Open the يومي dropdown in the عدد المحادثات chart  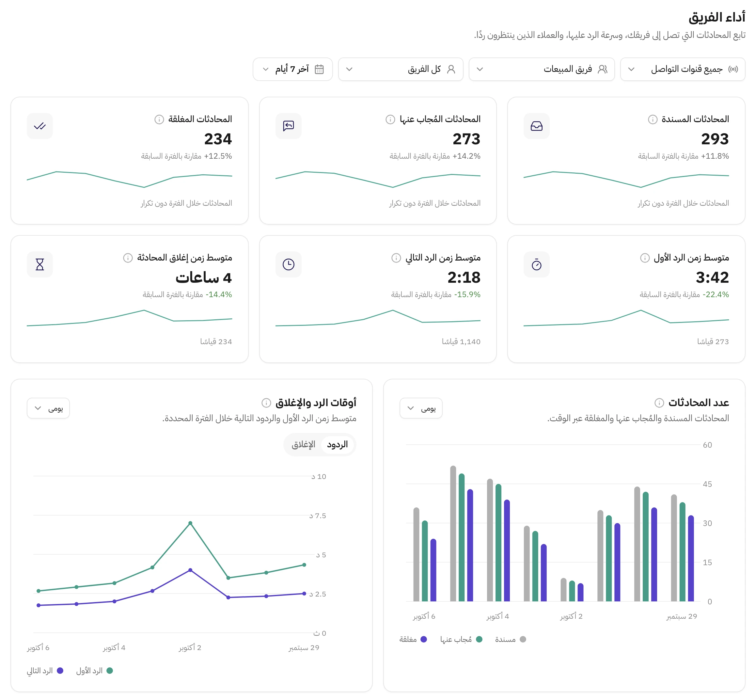coord(421,408)
